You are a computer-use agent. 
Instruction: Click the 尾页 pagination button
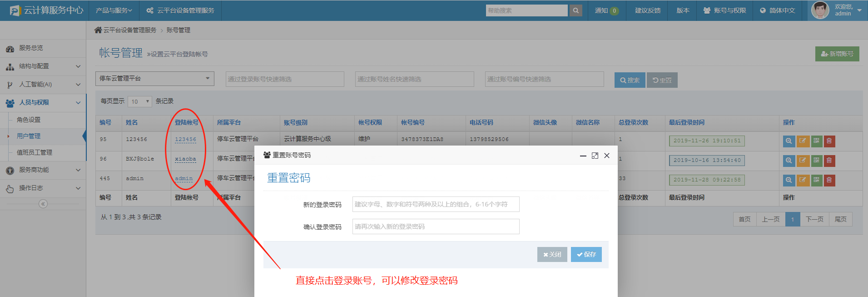(841, 219)
